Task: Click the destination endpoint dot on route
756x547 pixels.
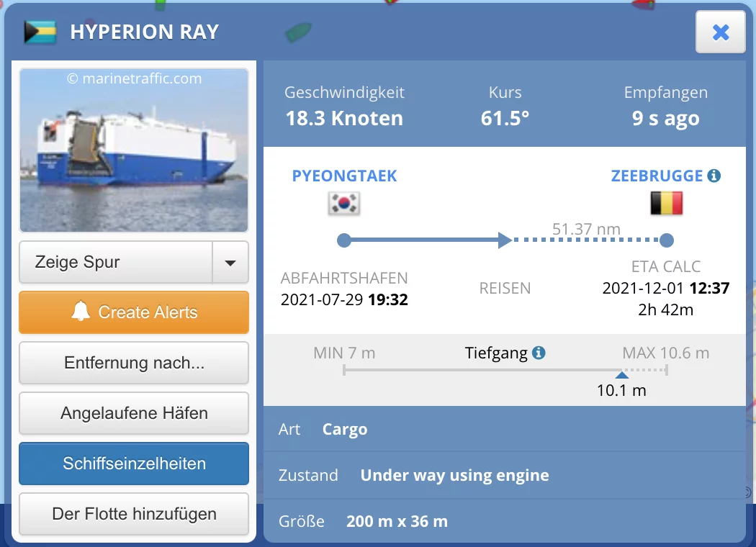Action: tap(667, 240)
